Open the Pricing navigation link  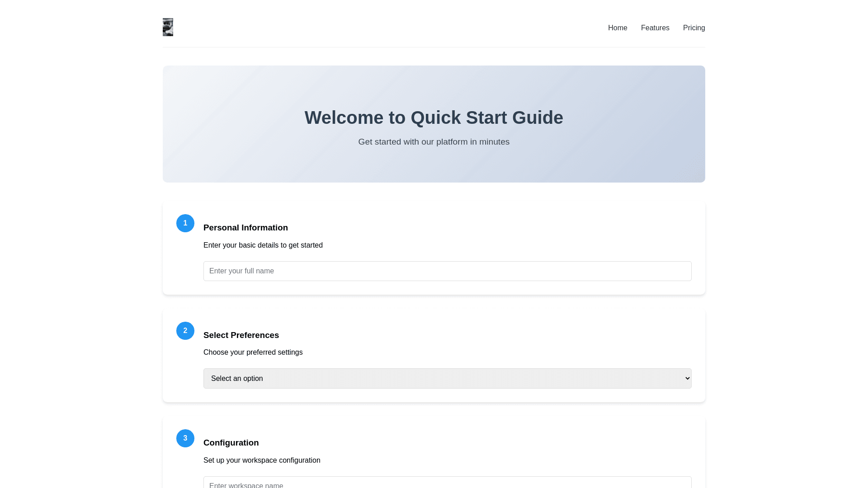694,28
